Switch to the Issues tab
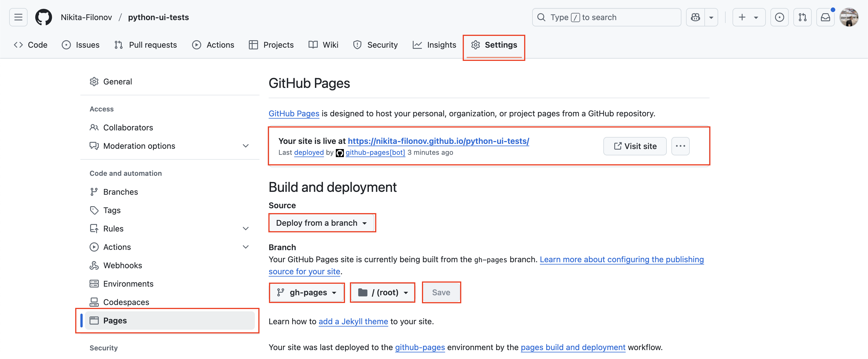 coord(81,45)
